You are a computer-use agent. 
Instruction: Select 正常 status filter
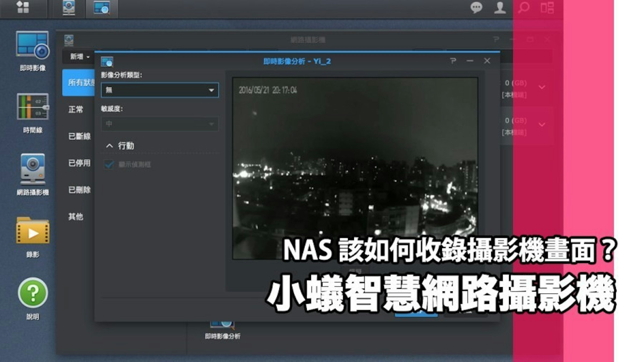tap(76, 109)
